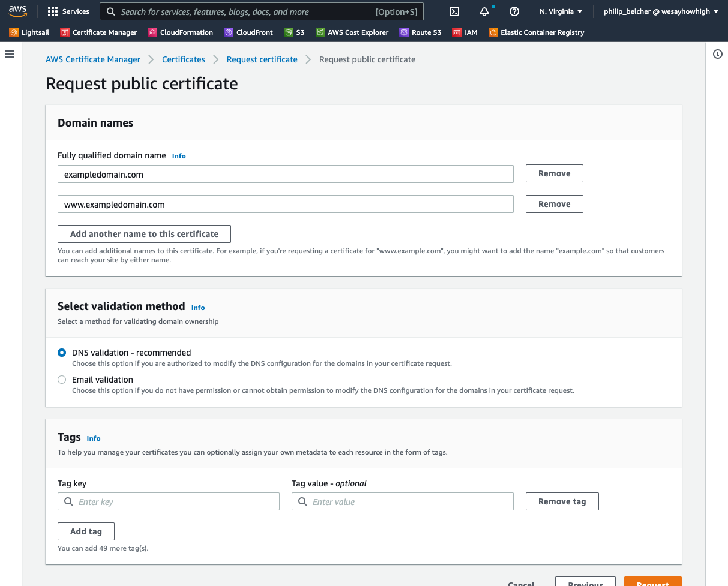Click the AWS logo to go home
Screen dimensions: 728x586
click(x=17, y=10)
